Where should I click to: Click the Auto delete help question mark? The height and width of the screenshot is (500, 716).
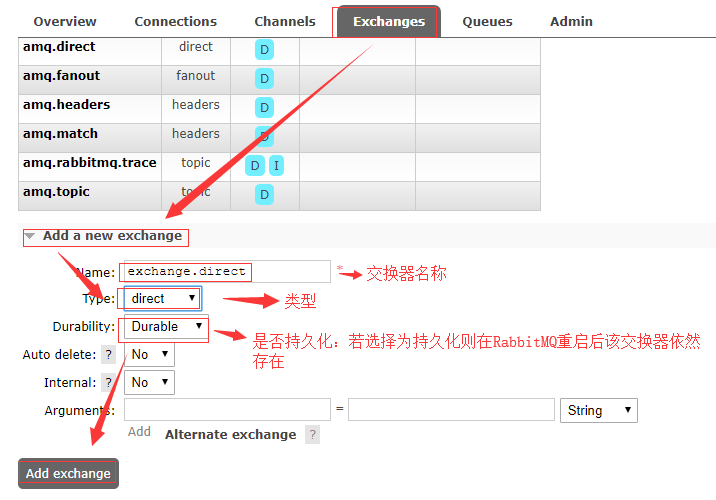[108, 354]
